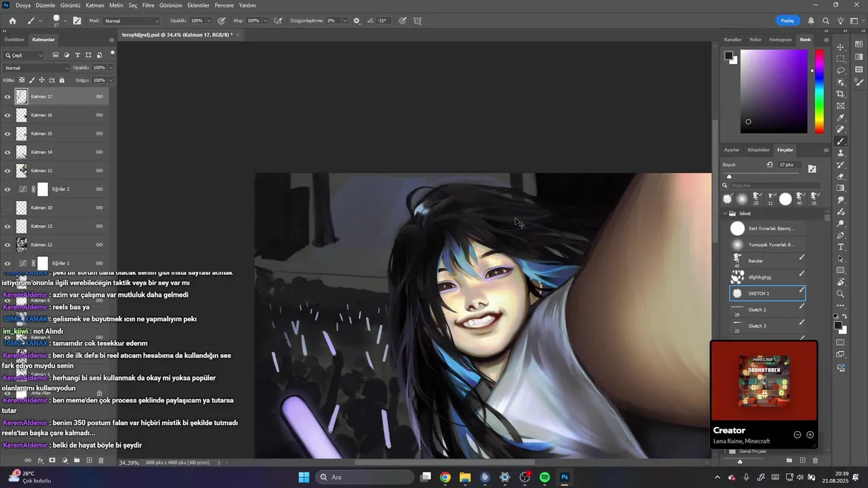The width and height of the screenshot is (868, 488).
Task: Open the brush Mod blend dropdown
Action: click(x=132, y=21)
